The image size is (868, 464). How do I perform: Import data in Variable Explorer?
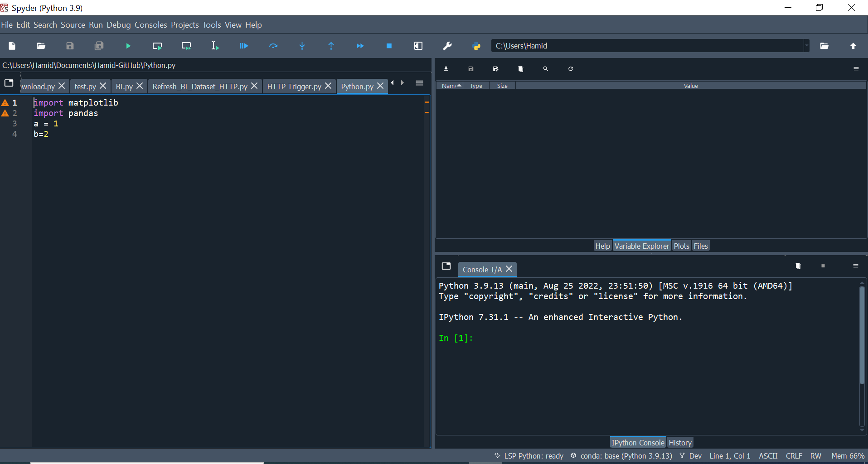(x=446, y=69)
